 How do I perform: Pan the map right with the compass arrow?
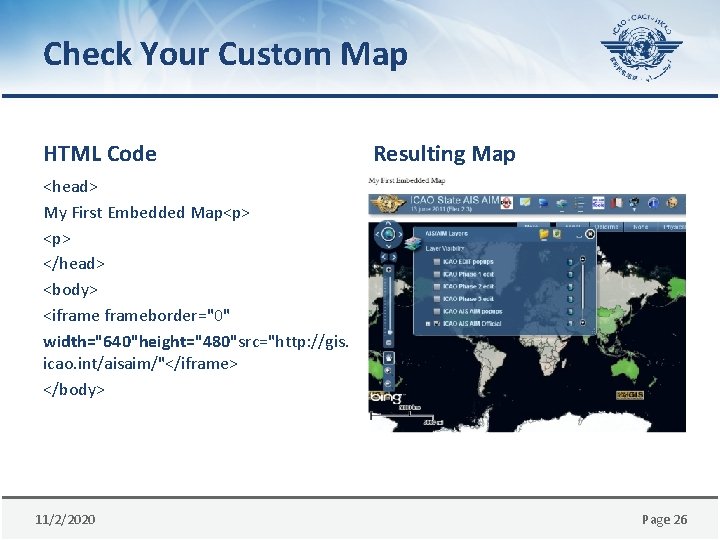tap(399, 234)
